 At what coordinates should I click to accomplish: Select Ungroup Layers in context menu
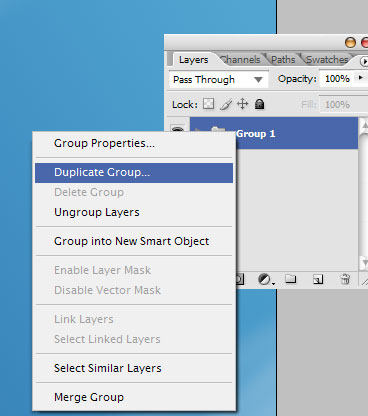point(134,212)
